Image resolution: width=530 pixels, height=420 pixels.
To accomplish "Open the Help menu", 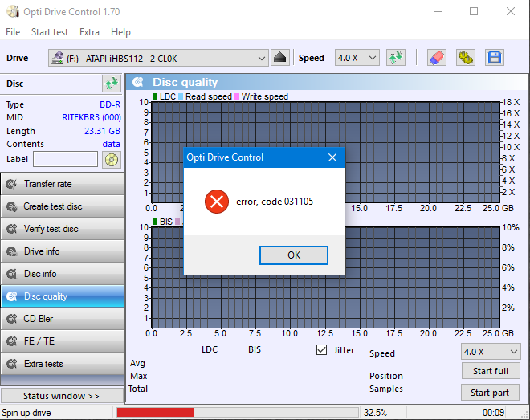I will pos(120,32).
